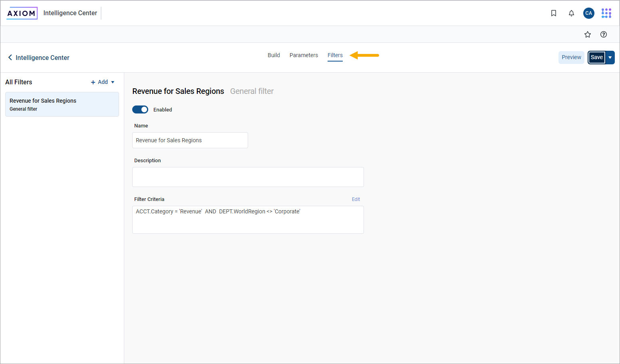This screenshot has width=620, height=364.
Task: Click into the Description text box
Action: [248, 177]
